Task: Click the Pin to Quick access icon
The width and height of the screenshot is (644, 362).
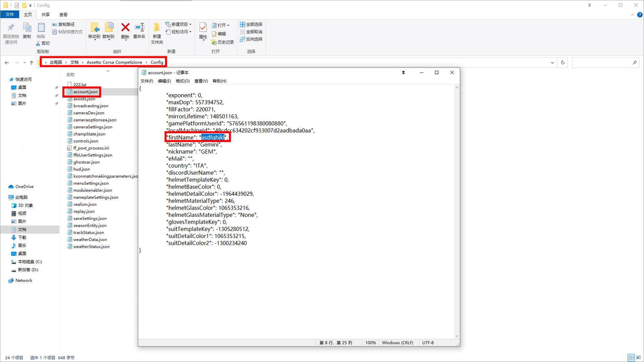Action: click(11, 27)
